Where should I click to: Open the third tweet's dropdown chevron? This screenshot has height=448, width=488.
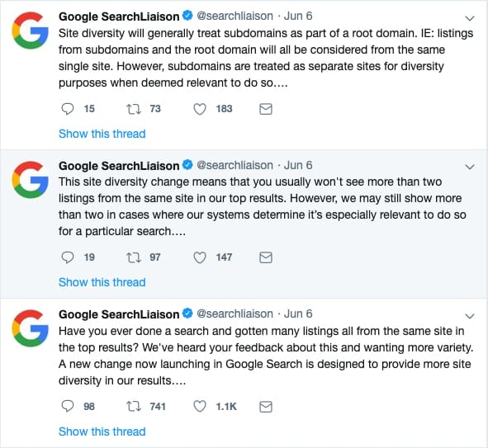[x=469, y=316]
